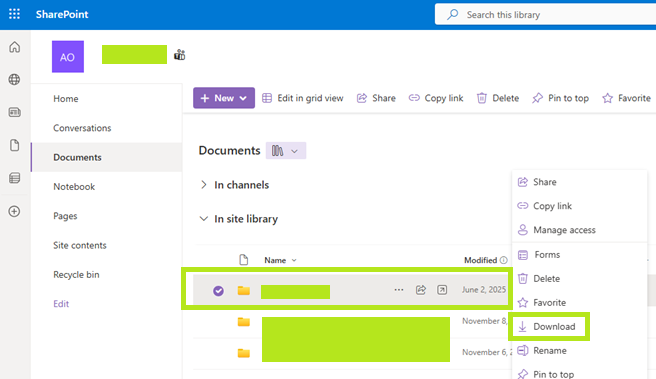Open Conversations in site navigation

click(x=82, y=128)
